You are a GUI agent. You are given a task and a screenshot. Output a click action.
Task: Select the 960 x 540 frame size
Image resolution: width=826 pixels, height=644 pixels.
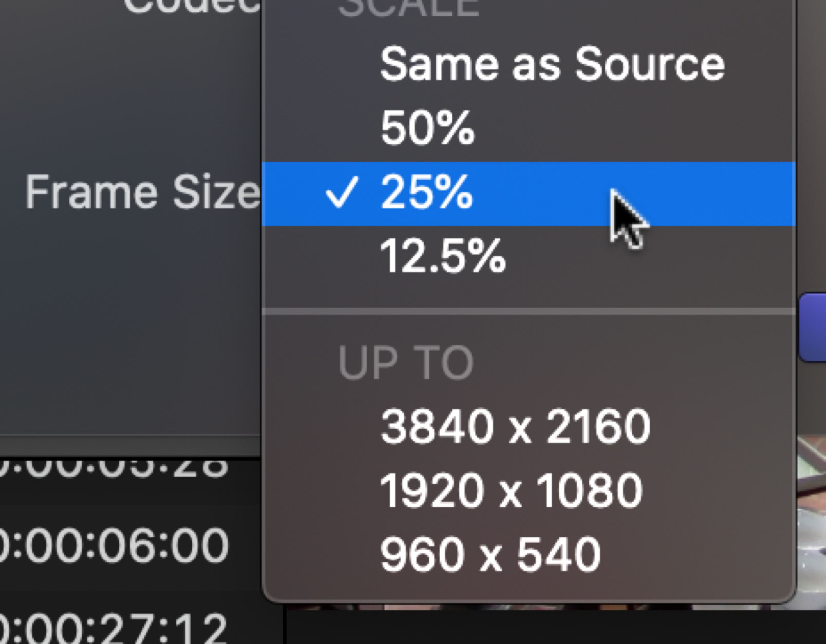[x=490, y=555]
